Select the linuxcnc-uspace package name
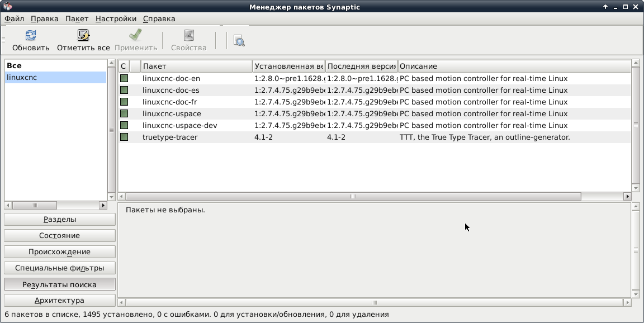Image resolution: width=644 pixels, height=323 pixels. point(172,113)
